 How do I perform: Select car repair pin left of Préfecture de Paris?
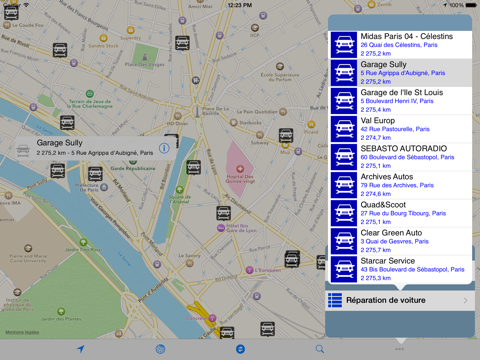point(58,170)
